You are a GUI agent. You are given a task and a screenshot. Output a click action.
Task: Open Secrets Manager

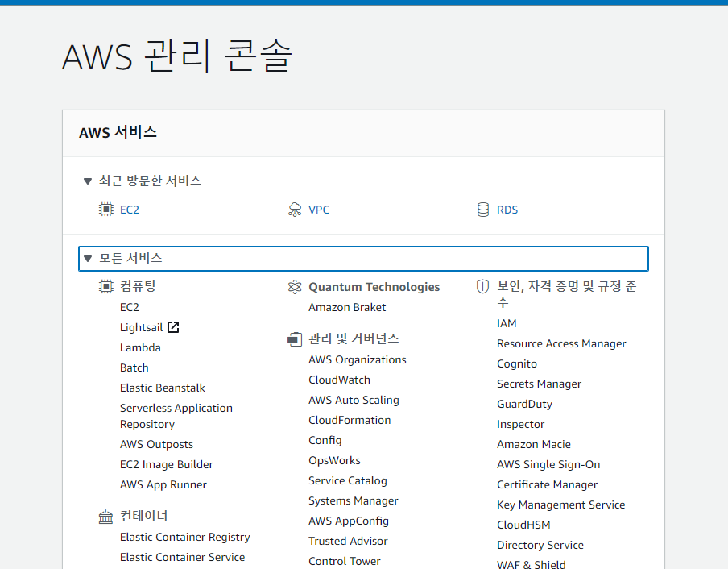click(x=539, y=384)
